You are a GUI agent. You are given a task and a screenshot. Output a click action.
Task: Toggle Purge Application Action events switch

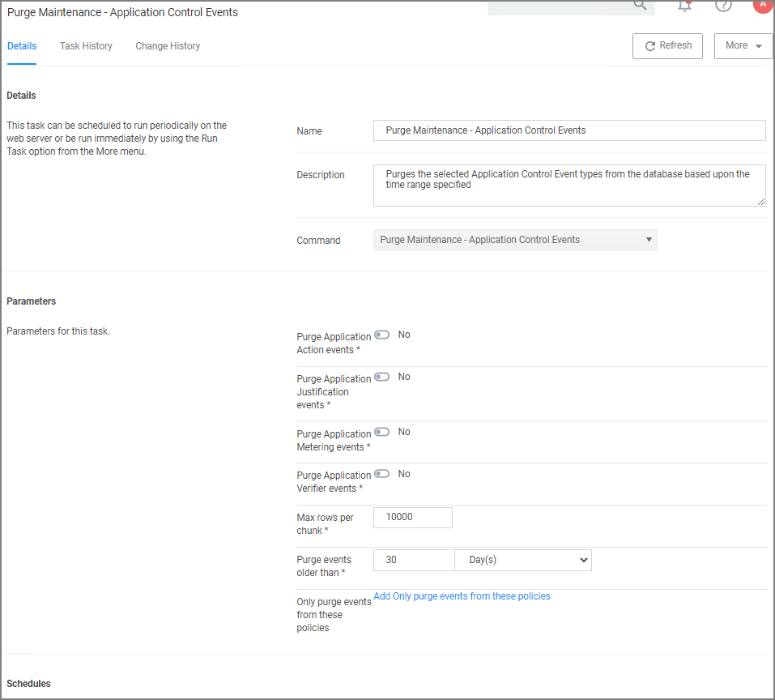point(381,335)
